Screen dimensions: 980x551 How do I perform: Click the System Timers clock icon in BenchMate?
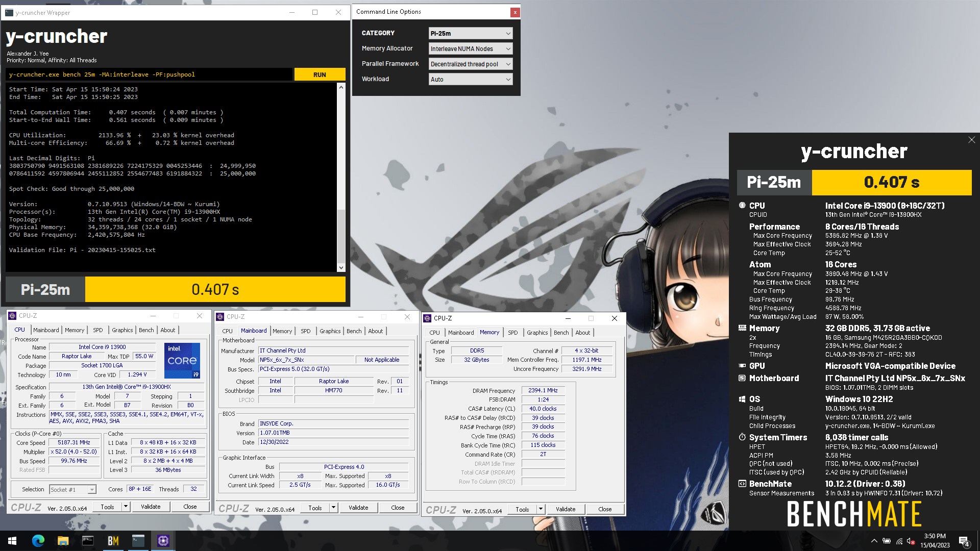point(742,437)
